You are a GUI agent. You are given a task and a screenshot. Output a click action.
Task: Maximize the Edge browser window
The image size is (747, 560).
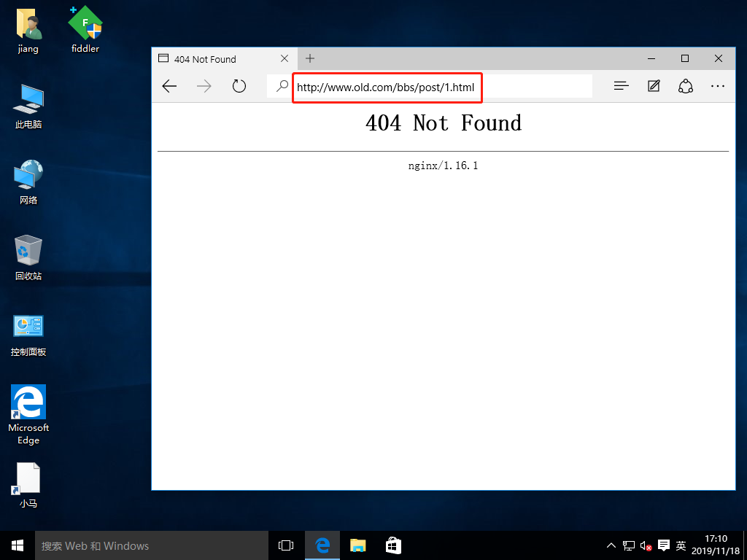(x=684, y=58)
